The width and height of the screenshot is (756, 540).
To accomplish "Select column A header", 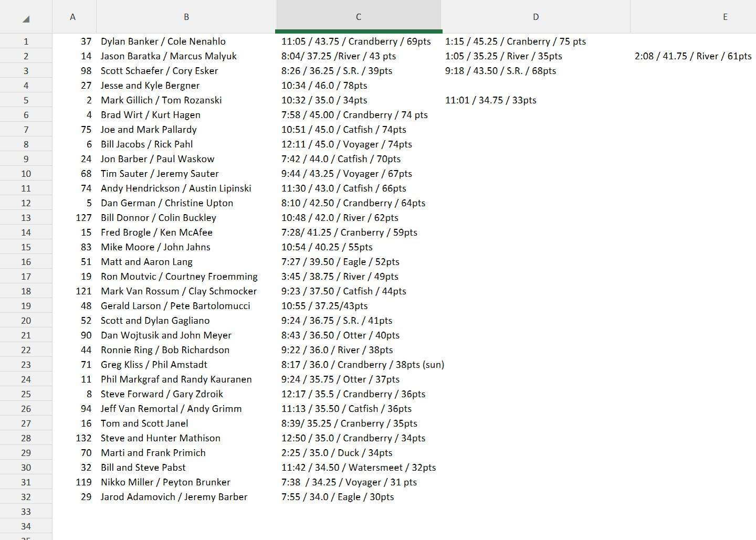I will [x=73, y=17].
